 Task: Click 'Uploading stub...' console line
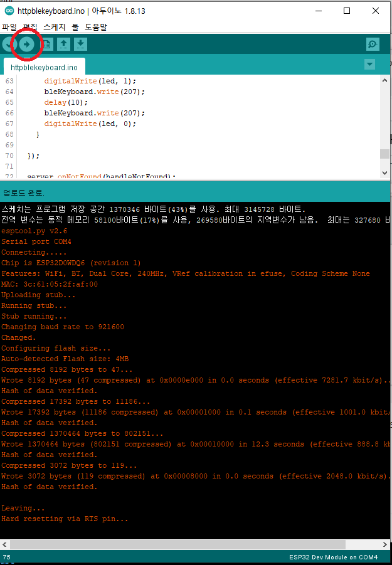pos(38,295)
